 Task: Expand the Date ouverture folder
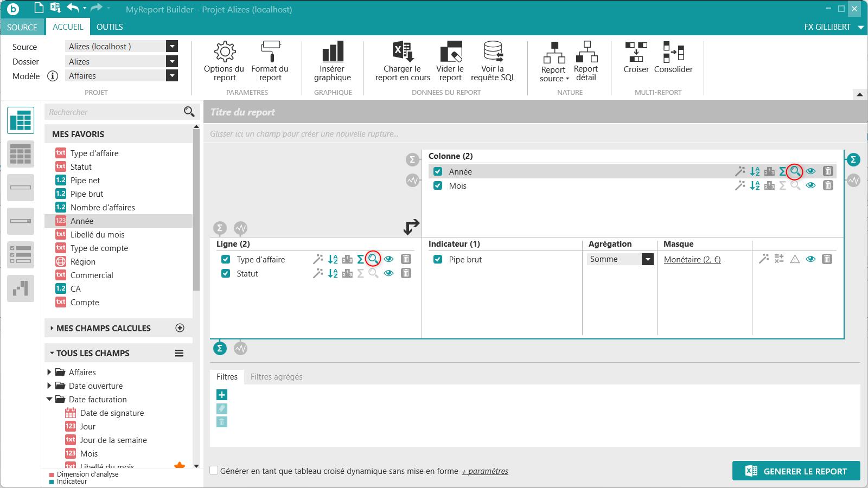coord(49,386)
